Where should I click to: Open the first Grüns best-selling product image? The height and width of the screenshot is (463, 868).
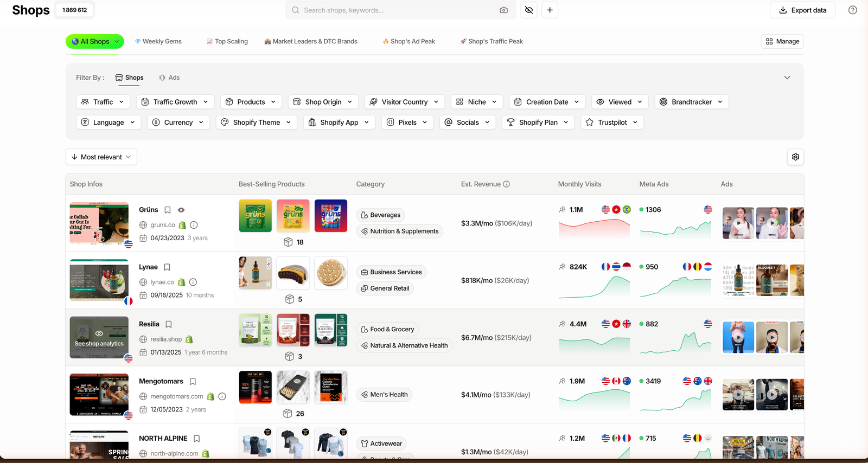256,216
